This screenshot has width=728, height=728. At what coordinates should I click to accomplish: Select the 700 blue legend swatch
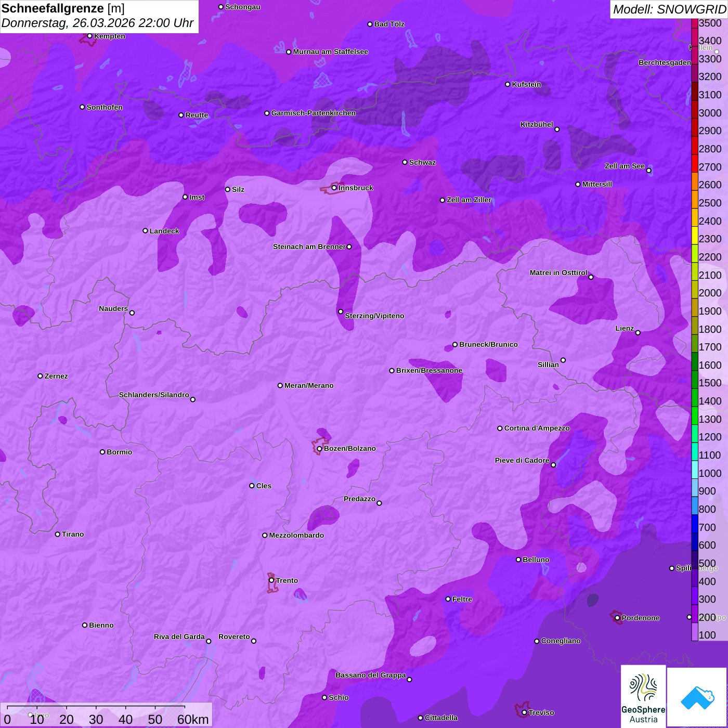(695, 524)
